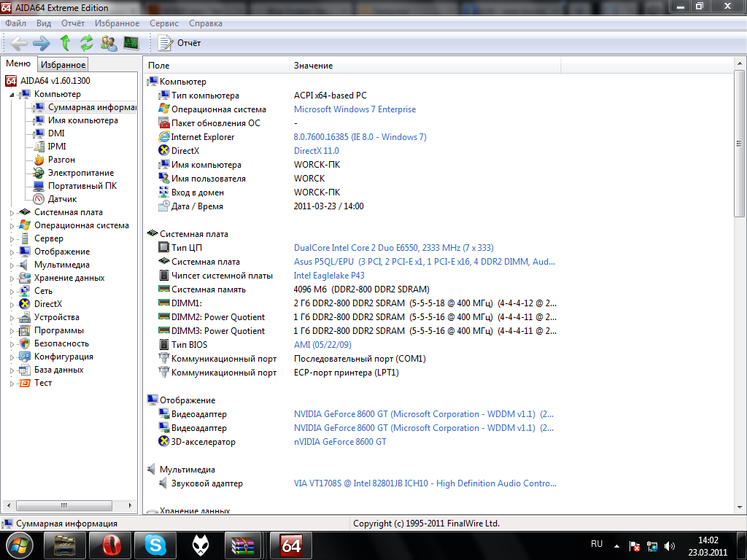Viewport: 747px width, 560px height.
Task: Open the Internet Explorer version link
Action: 360,137
